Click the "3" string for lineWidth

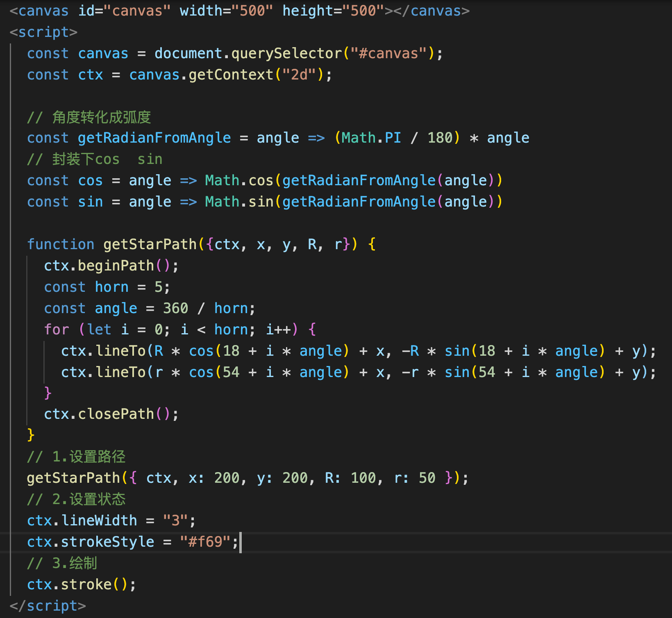176,520
